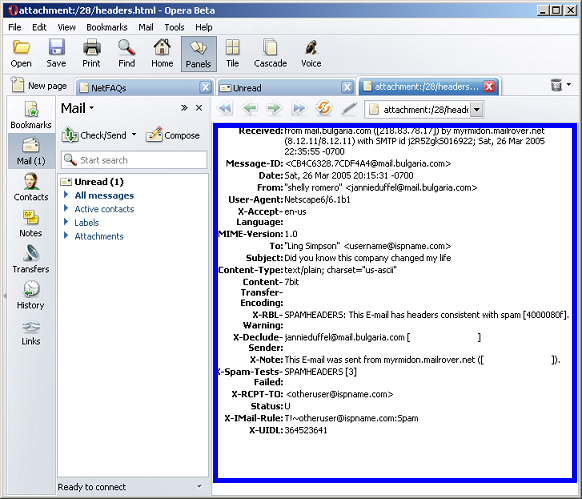Click the Compose button
582x499 pixels.
[x=173, y=136]
